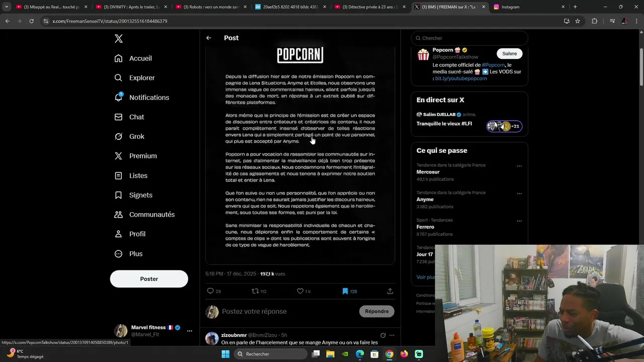This screenshot has width=644, height=362.
Task: Open Premium in the sidebar
Action: (136, 156)
